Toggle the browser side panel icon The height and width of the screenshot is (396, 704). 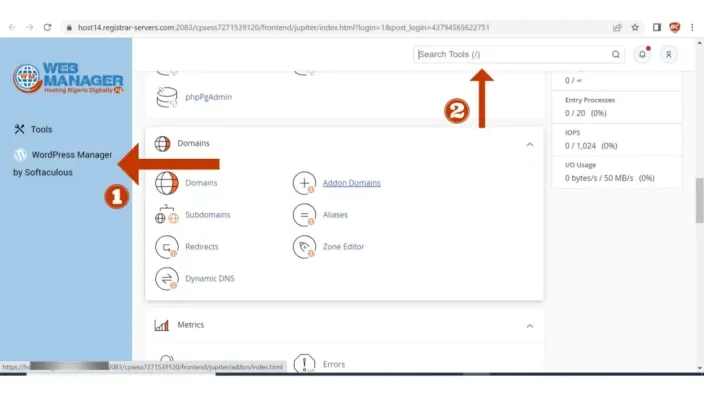(657, 27)
